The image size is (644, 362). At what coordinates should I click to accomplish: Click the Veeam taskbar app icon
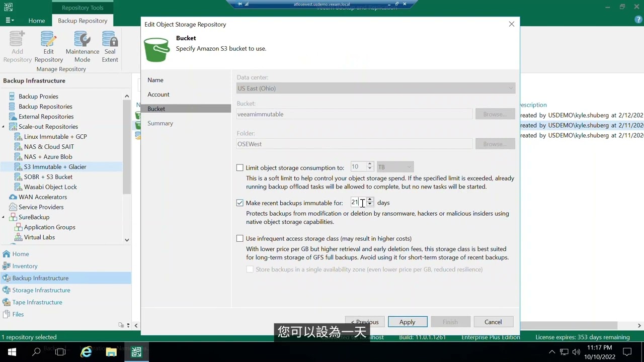[136, 352]
